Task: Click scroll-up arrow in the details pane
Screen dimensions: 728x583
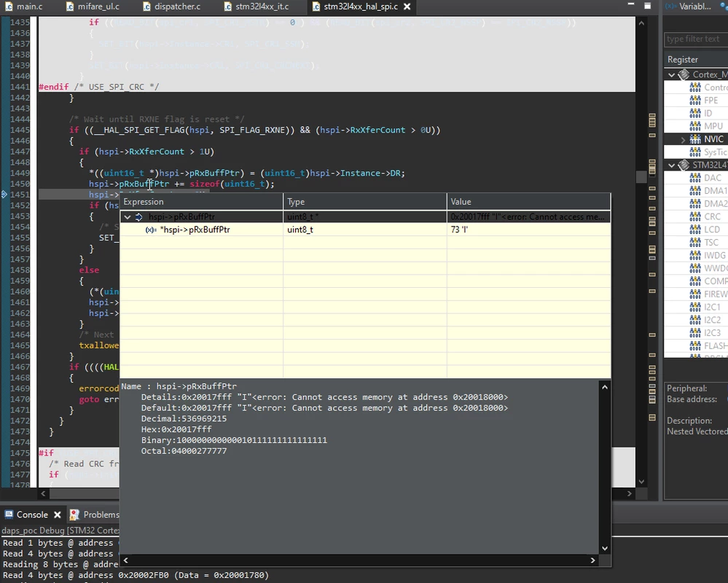Action: [605, 387]
